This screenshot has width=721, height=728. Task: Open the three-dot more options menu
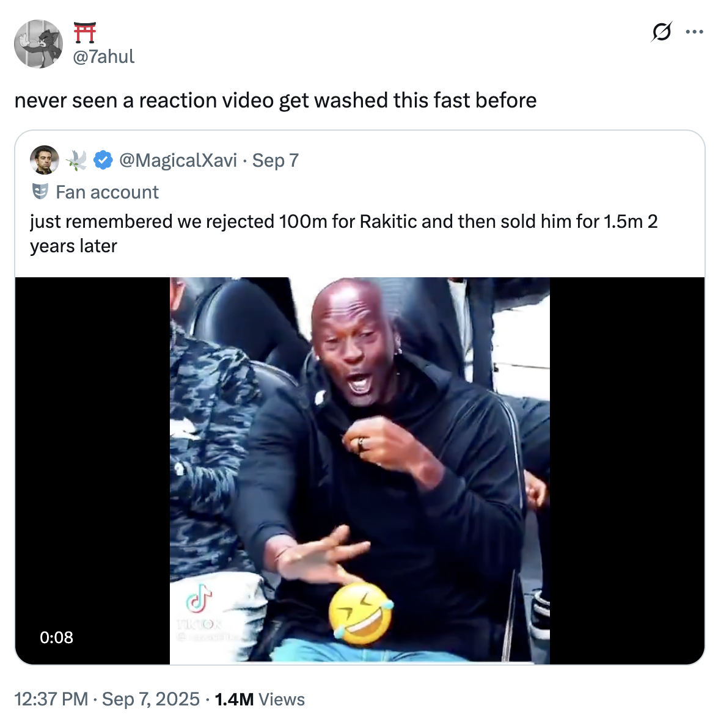694,32
